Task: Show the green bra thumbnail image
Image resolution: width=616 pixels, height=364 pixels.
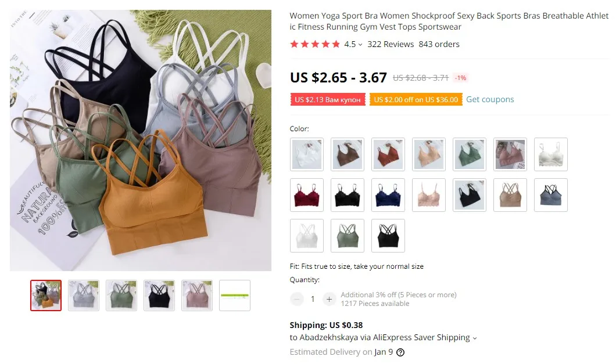Action: pyautogui.click(x=121, y=295)
